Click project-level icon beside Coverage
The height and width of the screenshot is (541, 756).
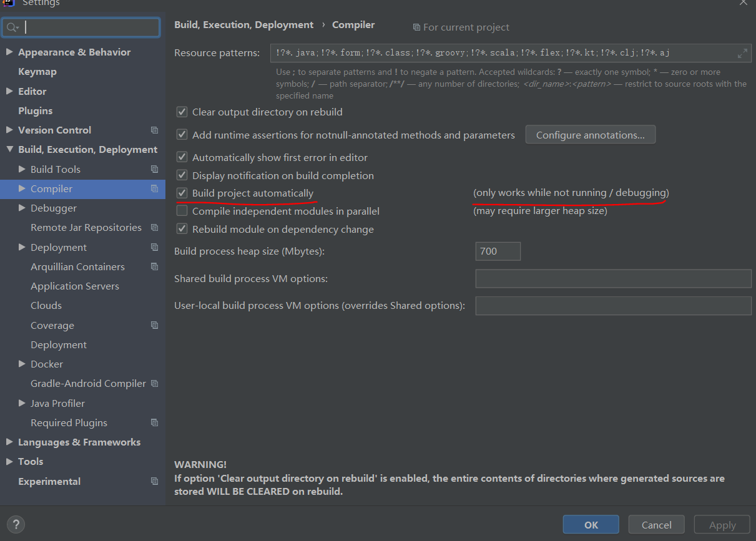pos(154,325)
